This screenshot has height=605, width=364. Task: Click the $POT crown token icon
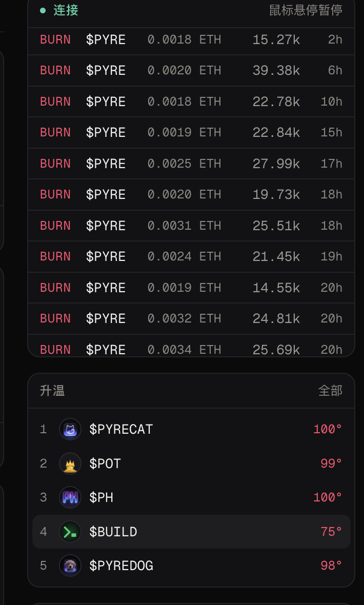coord(70,463)
